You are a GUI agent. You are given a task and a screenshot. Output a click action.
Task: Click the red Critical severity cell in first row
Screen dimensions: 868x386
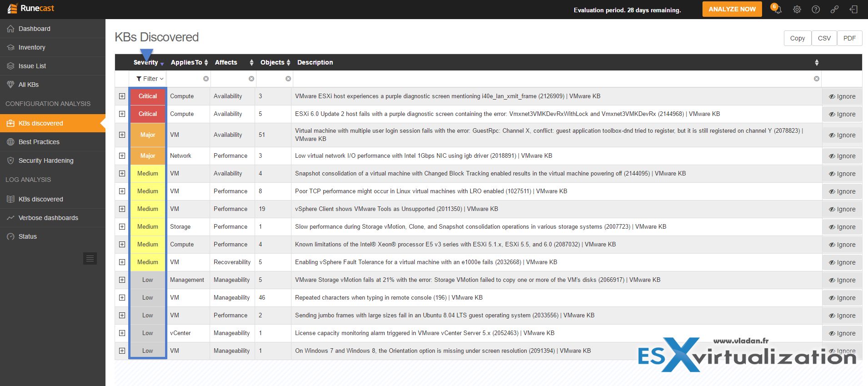148,96
